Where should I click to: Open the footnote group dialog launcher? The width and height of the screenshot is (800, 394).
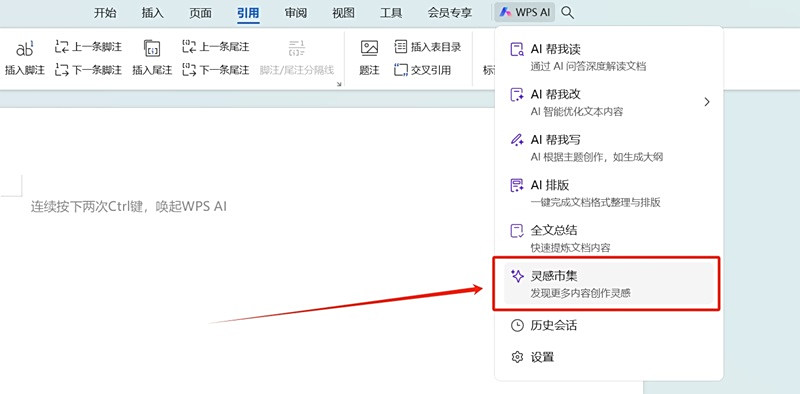coord(339,84)
